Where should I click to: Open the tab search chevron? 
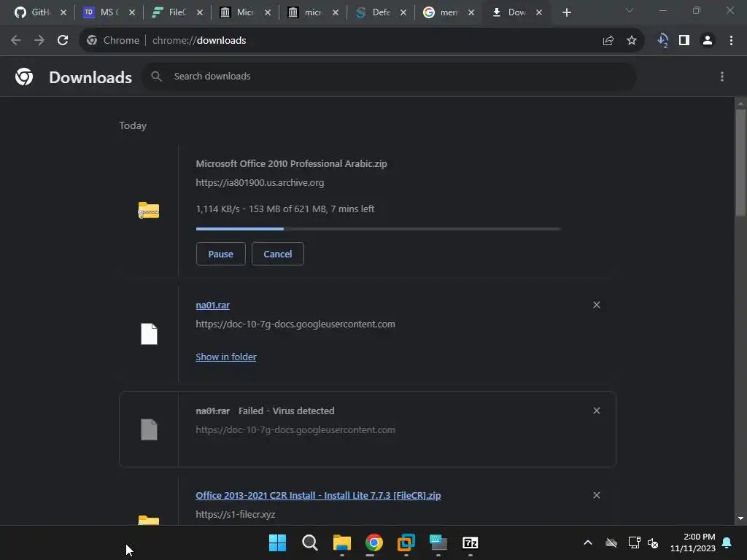(630, 10)
